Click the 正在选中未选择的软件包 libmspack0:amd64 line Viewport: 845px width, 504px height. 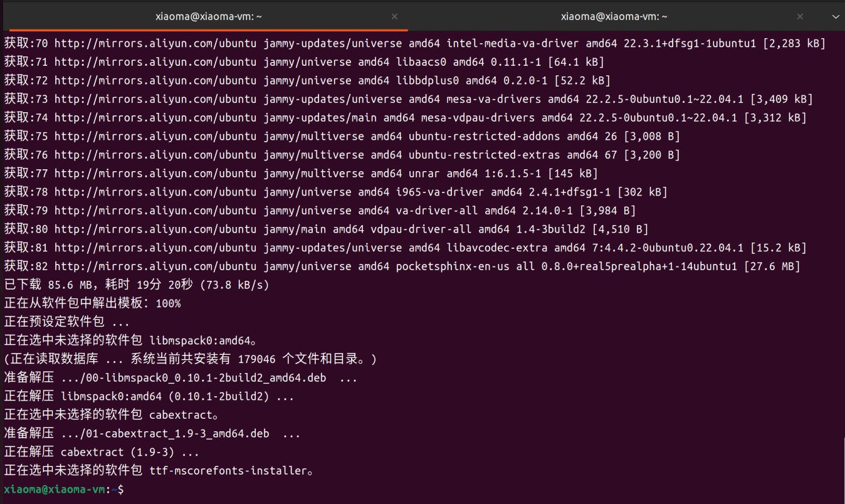[130, 340]
